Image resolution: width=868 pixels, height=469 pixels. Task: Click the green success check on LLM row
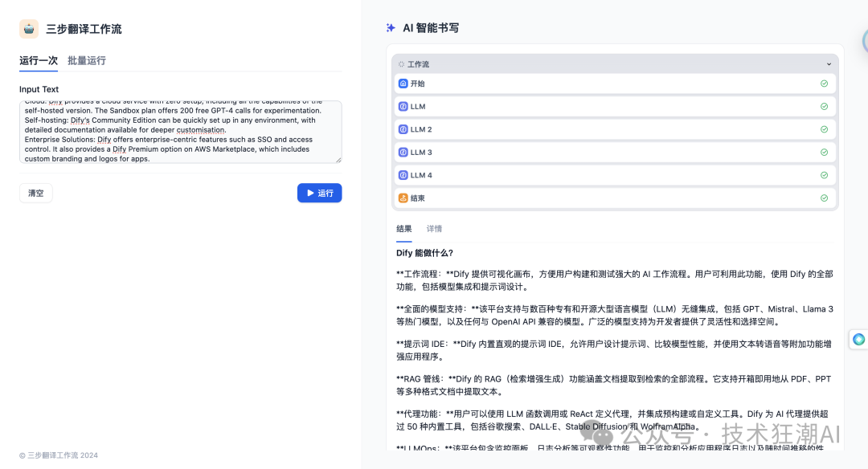click(x=825, y=106)
